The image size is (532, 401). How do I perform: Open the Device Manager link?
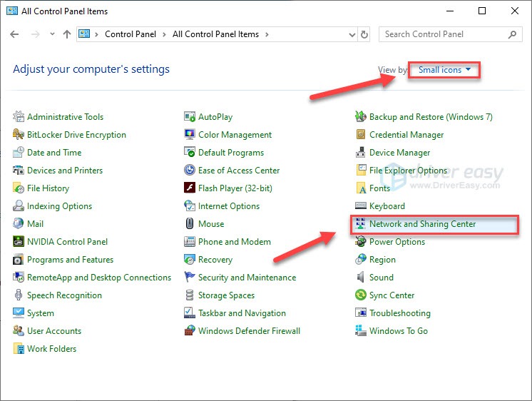(x=399, y=153)
